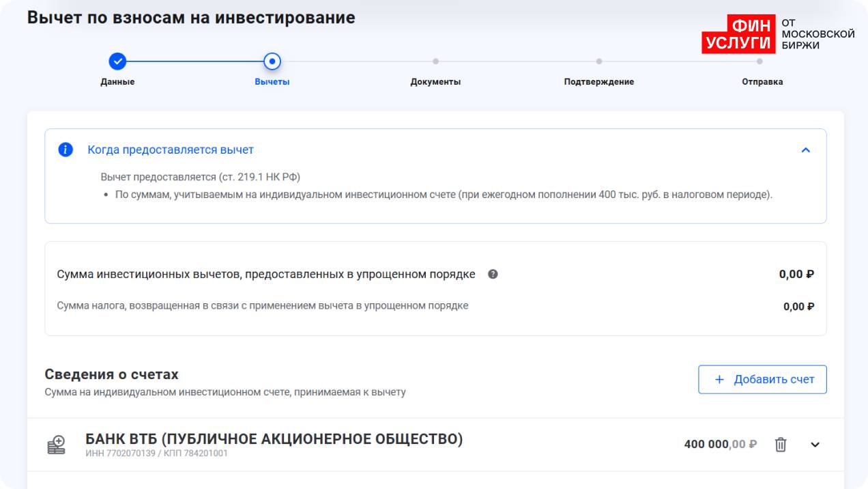Click the active Вычеты step circle
This screenshot has width=868, height=489.
point(272,61)
